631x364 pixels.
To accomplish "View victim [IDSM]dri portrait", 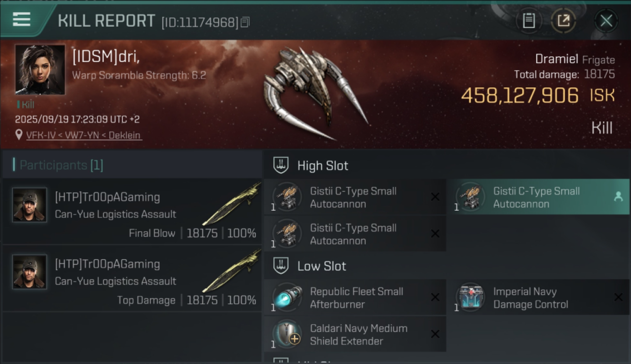I will (x=40, y=69).
